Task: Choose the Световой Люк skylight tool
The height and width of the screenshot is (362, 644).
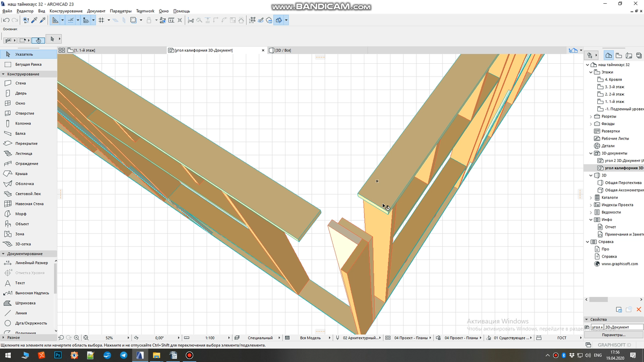Action: [28, 194]
